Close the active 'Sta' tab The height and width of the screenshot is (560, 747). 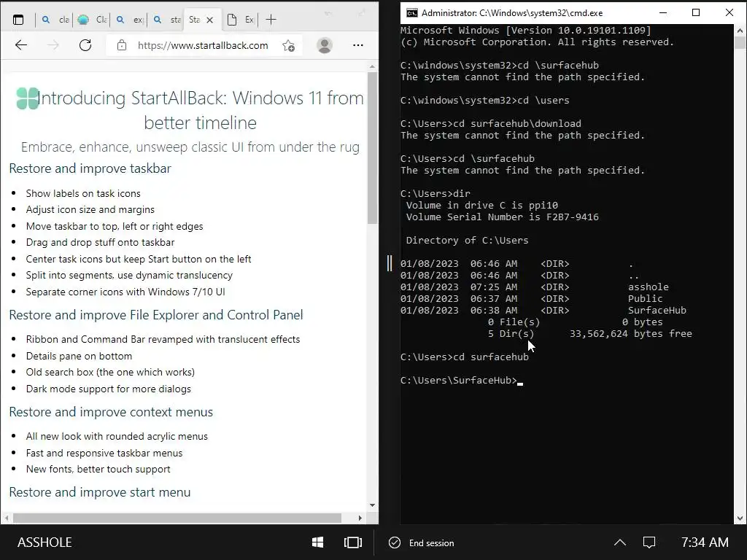click(x=209, y=20)
